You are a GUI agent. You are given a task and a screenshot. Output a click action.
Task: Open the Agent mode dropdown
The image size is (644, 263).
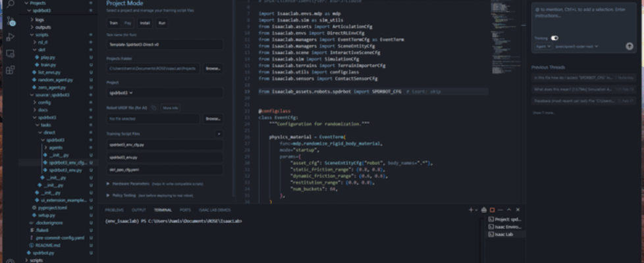pyautogui.click(x=543, y=47)
